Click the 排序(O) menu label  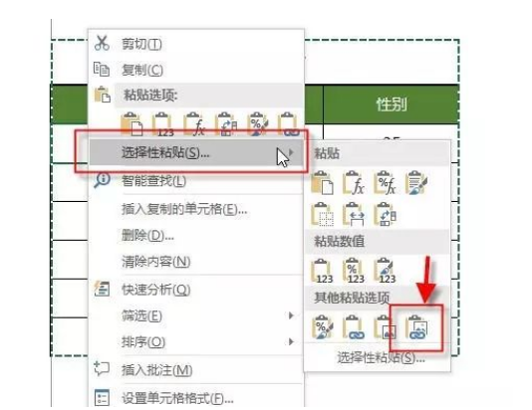click(143, 342)
